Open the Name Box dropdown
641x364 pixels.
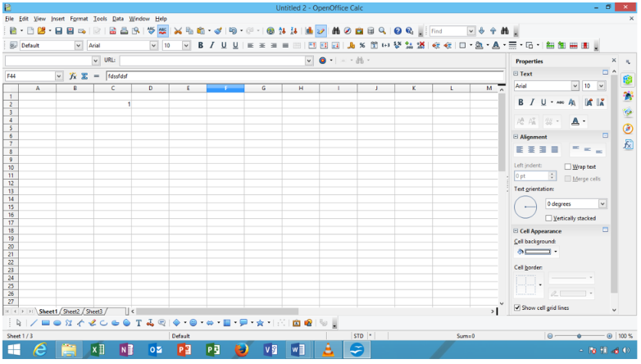point(58,76)
